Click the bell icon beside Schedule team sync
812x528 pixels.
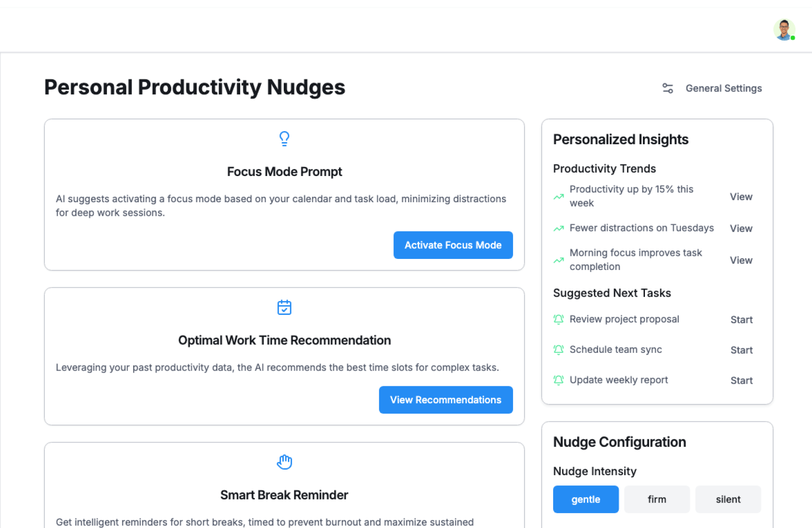coord(559,350)
